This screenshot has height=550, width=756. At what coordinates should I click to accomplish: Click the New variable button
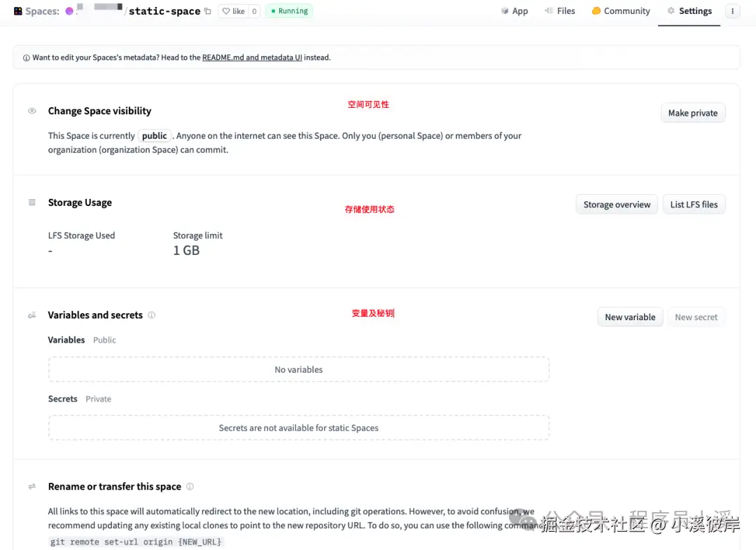pyautogui.click(x=629, y=317)
